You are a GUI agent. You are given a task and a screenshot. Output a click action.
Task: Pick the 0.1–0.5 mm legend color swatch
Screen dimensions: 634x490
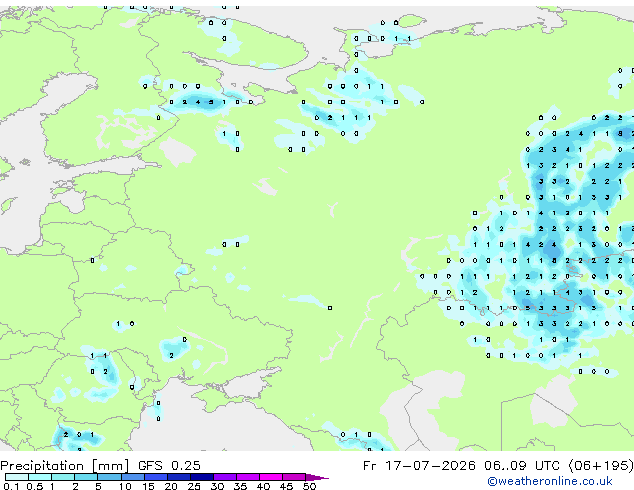point(17,477)
